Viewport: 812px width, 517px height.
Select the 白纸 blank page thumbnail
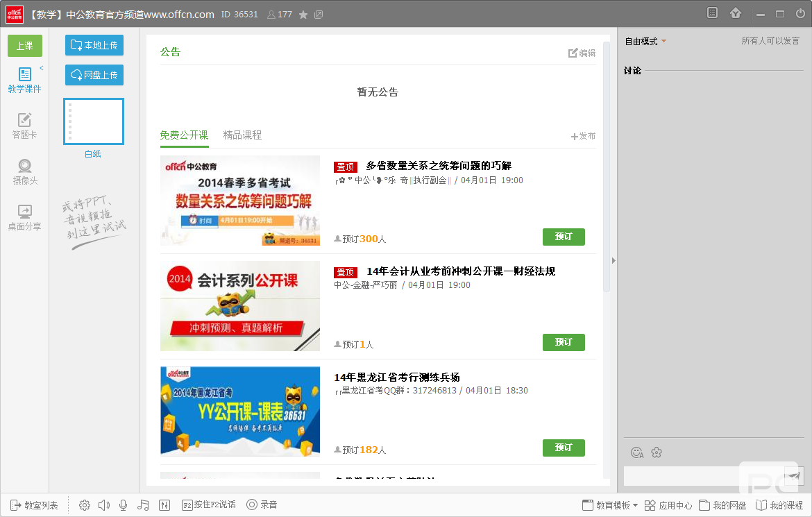tap(94, 121)
